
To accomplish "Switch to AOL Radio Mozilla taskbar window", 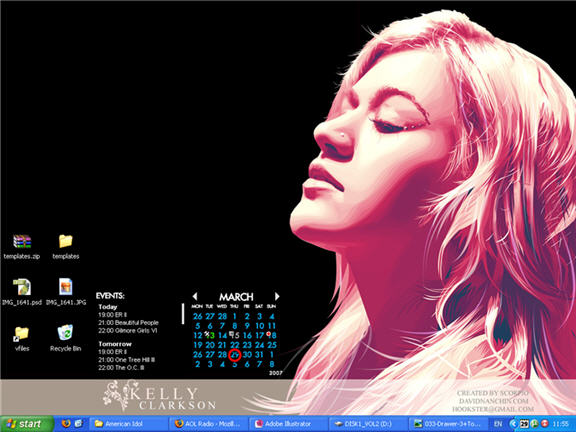I will [208, 424].
